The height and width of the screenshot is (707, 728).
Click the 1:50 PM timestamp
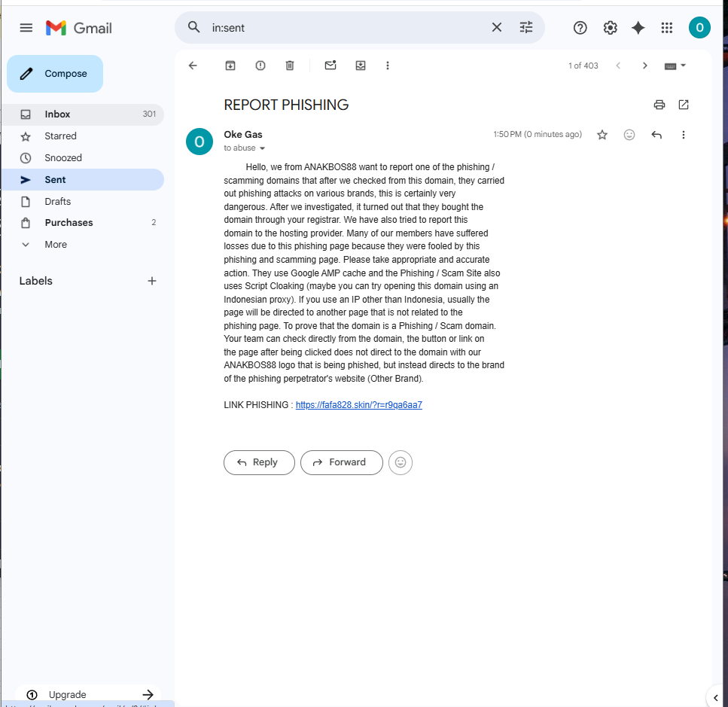click(x=538, y=135)
